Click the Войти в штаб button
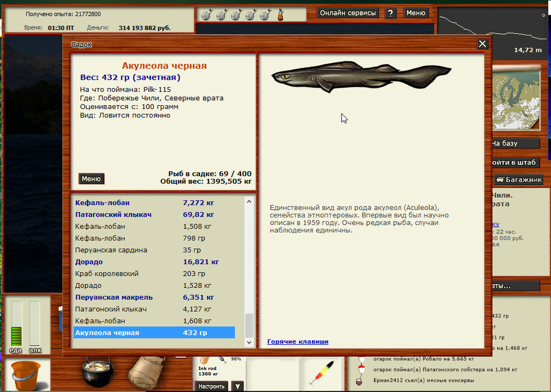Viewport: 551px width, 392px height. tap(515, 162)
